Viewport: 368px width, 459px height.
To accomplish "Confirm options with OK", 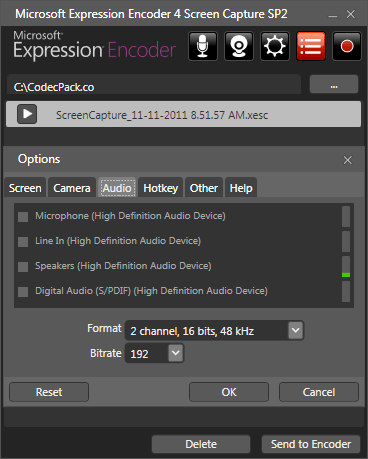I will click(229, 392).
